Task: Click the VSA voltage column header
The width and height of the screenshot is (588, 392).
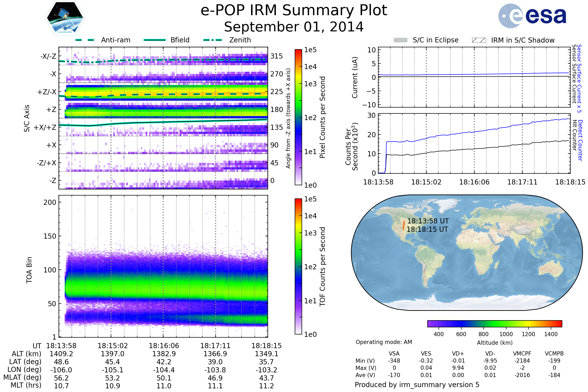Action: (x=394, y=354)
